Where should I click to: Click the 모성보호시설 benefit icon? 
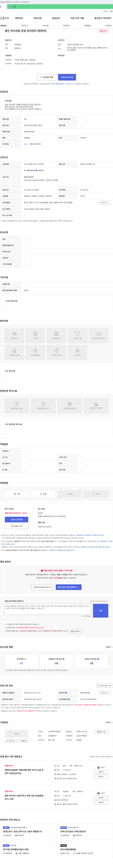tap(56, 352)
